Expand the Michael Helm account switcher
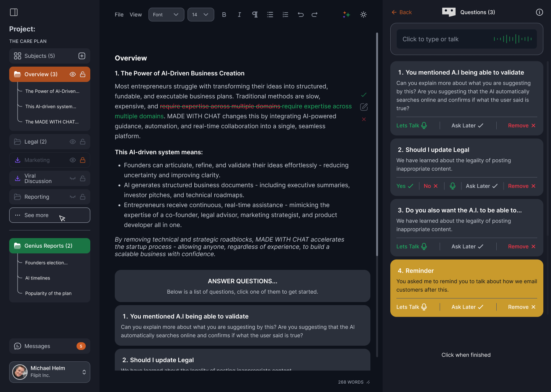The image size is (551, 392). click(x=84, y=372)
